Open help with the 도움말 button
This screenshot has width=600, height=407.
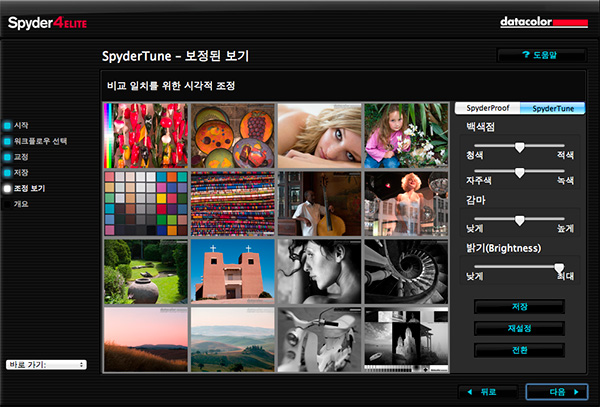tap(541, 55)
